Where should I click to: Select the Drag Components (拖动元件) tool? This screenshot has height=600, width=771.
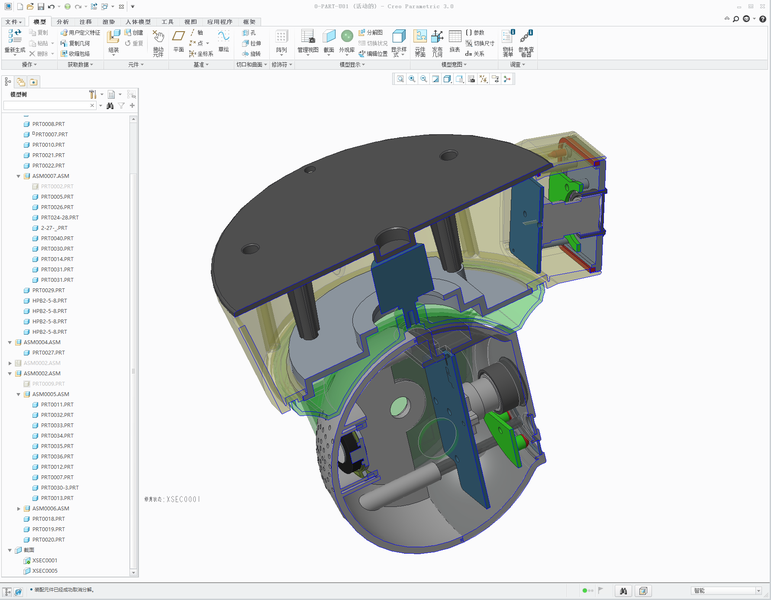[158, 37]
